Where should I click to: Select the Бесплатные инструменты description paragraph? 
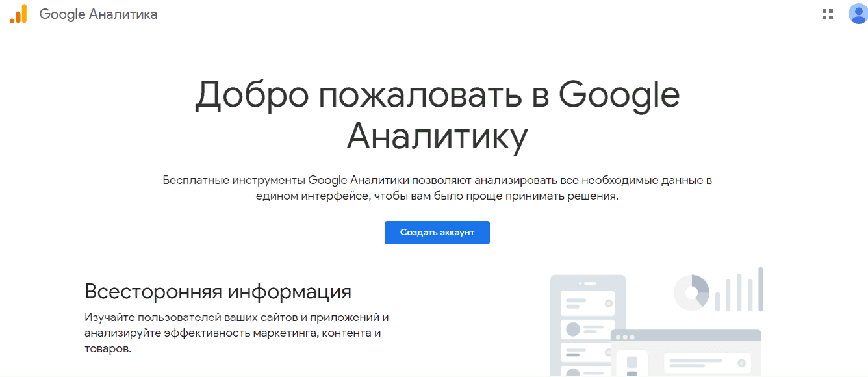tap(437, 188)
